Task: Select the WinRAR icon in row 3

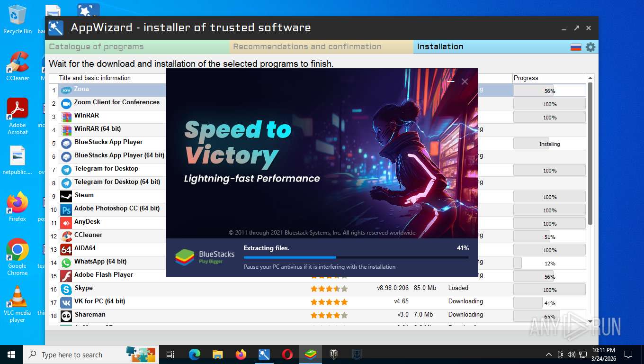Action: click(x=66, y=117)
